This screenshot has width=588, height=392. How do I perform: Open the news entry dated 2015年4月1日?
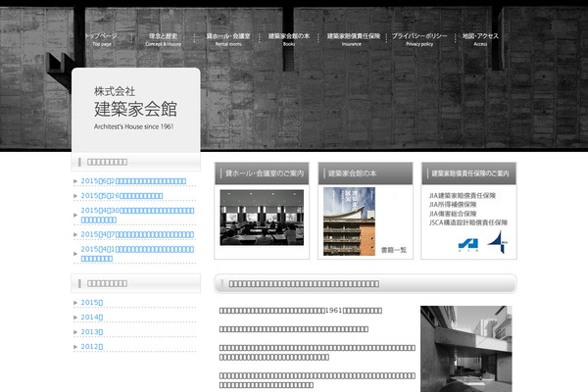click(x=137, y=254)
